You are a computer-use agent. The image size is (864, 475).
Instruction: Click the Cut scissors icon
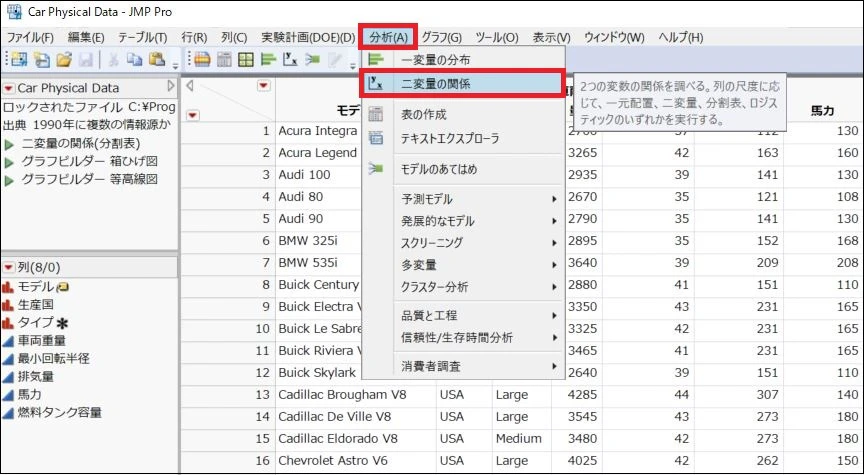(x=114, y=60)
